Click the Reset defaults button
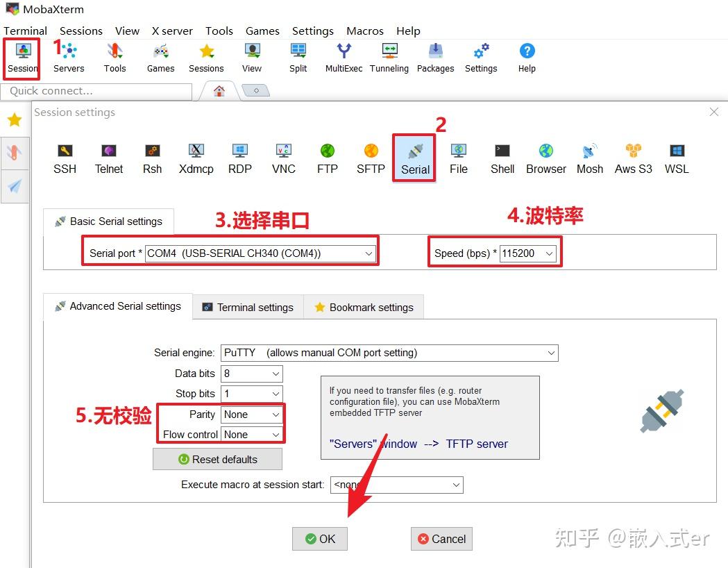728x568 pixels. [217, 458]
